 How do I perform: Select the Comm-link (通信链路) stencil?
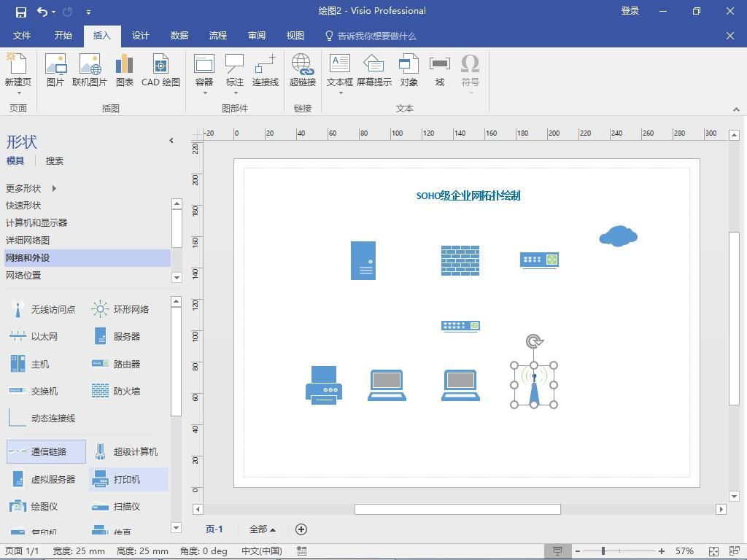46,451
